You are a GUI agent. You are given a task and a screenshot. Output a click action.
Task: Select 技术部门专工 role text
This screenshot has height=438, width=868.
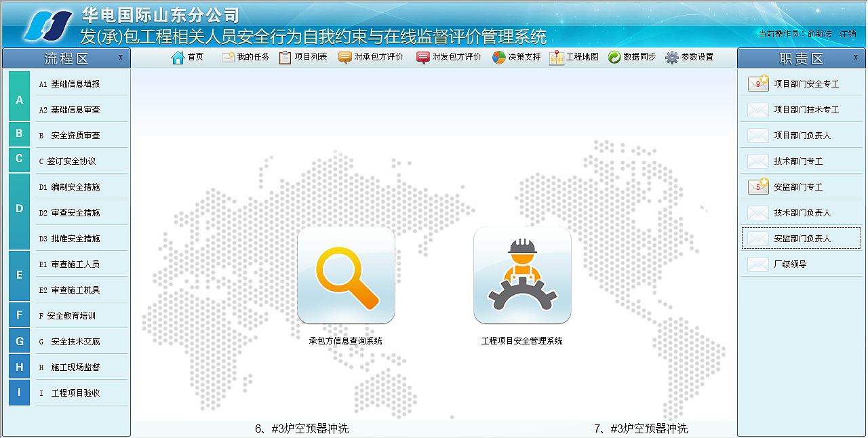click(x=798, y=161)
